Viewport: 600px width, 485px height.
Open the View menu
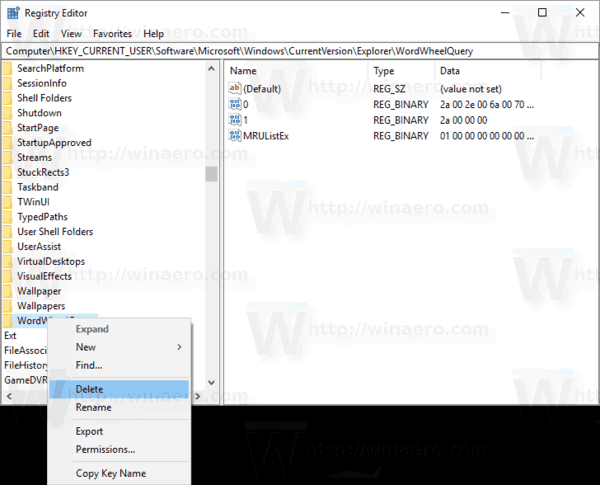point(71,34)
